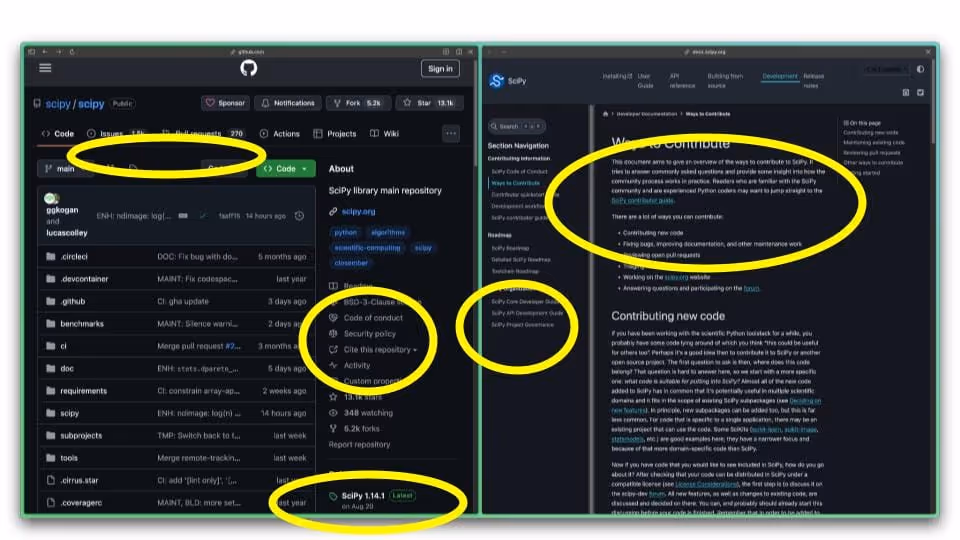Click the ggkogan avatar icon
Screen dimensions: 960x540
(x=51, y=198)
